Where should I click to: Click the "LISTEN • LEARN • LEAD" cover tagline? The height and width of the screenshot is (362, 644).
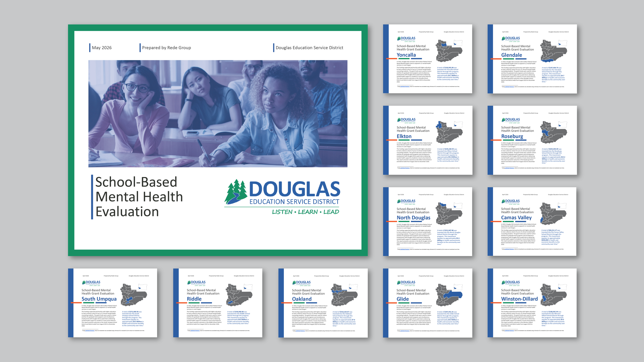[306, 212]
